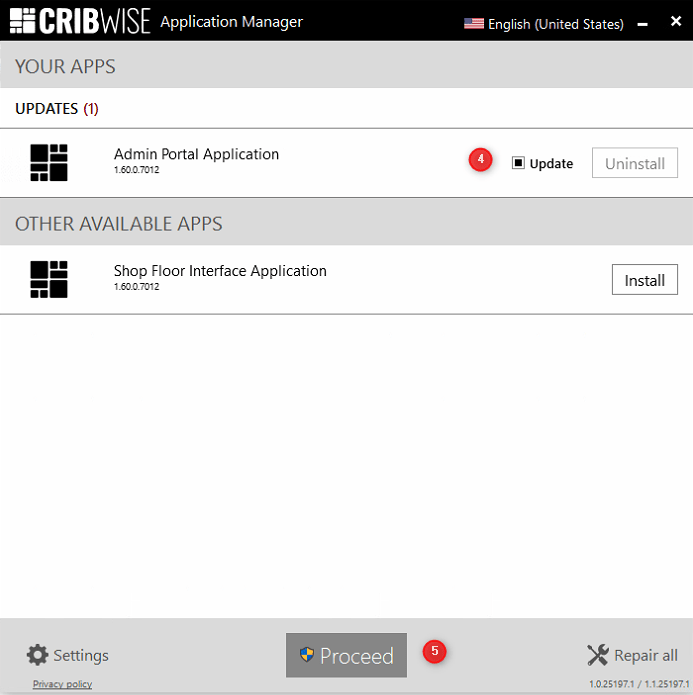Viewport: 693px width, 695px height.
Task: Click the UPDATES (1) section header
Action: [57, 108]
